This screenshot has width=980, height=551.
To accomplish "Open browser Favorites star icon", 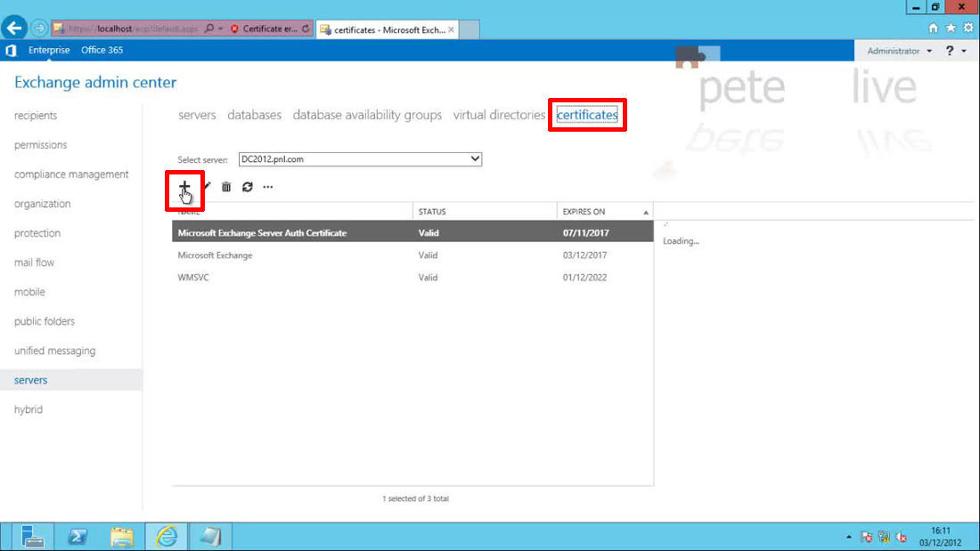I will point(951,28).
